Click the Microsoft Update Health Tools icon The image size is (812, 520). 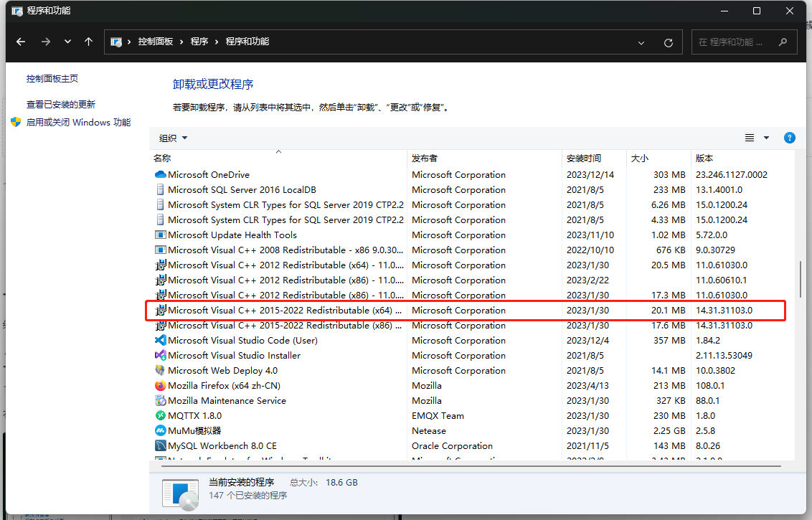pyautogui.click(x=161, y=235)
